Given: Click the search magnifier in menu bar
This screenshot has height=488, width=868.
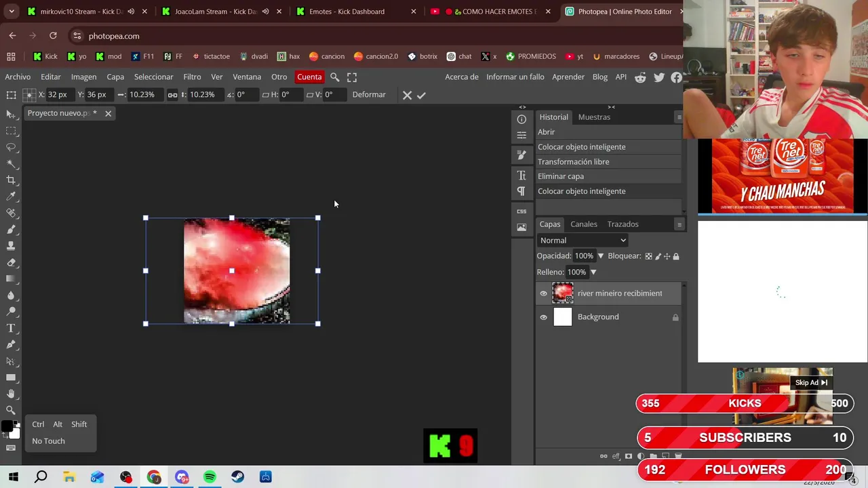Looking at the screenshot, I should click(x=335, y=77).
